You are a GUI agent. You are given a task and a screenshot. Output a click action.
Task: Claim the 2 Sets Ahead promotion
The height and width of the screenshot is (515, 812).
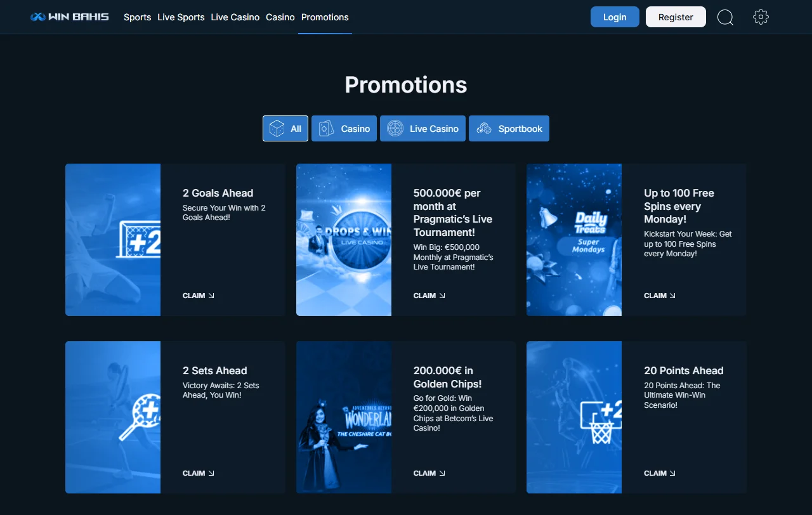(x=199, y=473)
